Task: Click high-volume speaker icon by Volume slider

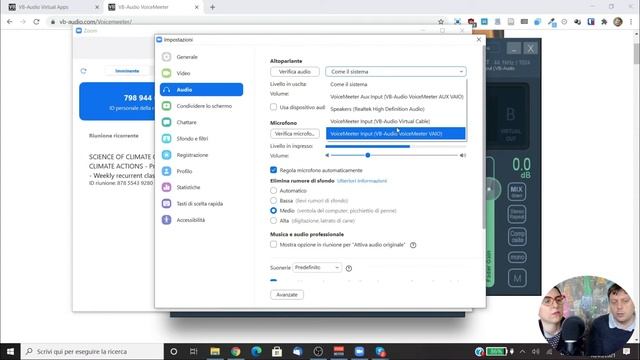Action: coord(463,155)
